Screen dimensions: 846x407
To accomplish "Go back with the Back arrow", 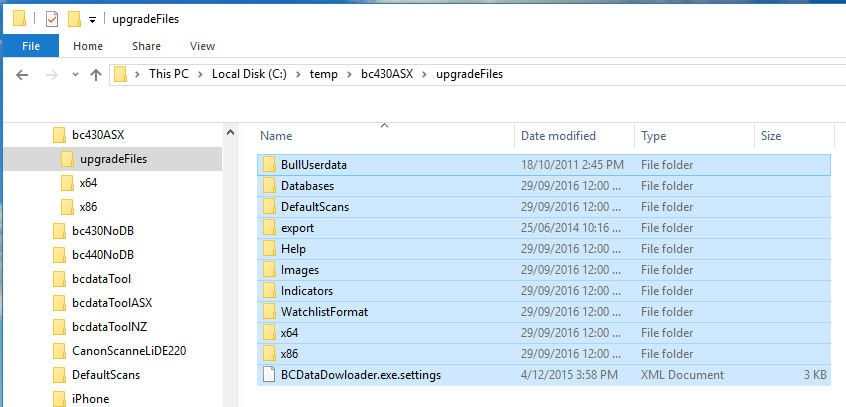I will click(x=22, y=74).
